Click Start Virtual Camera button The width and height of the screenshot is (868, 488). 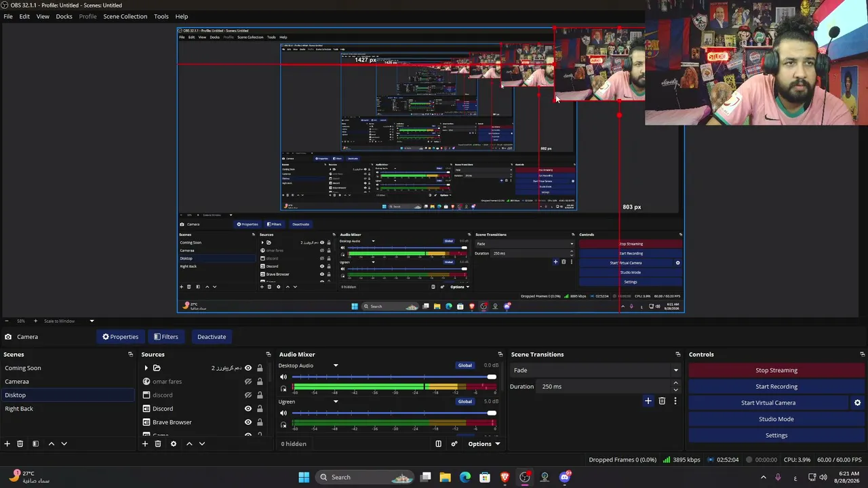coord(768,403)
